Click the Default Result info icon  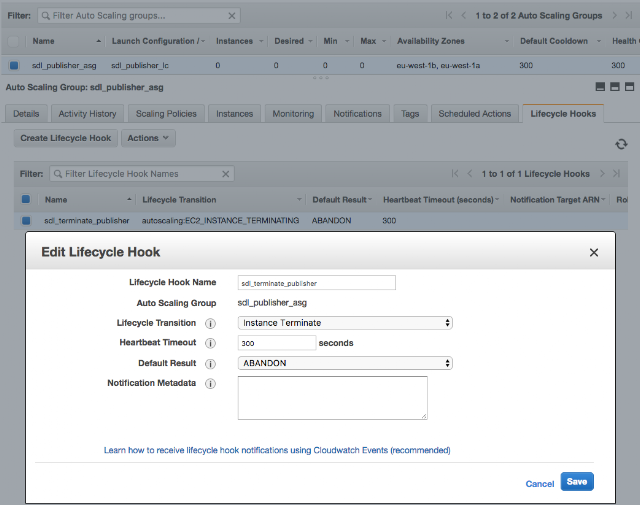pos(210,364)
